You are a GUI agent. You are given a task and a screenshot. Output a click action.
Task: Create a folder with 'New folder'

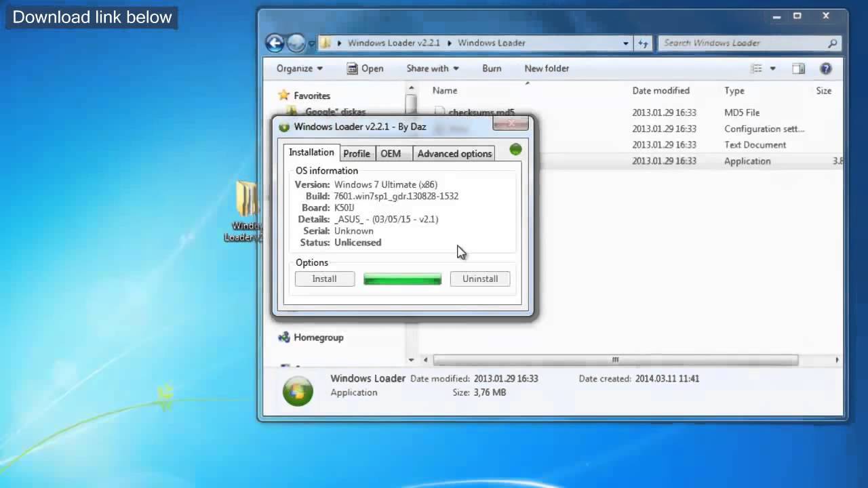click(x=547, y=68)
